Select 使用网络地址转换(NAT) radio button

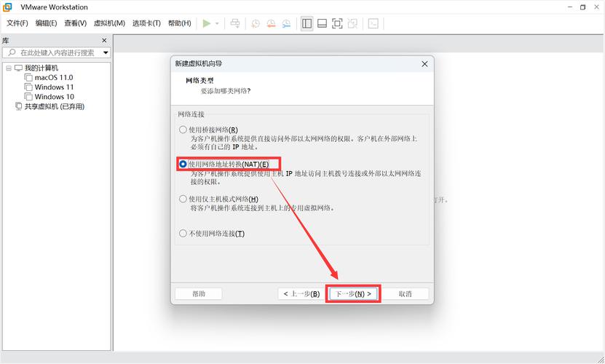[x=183, y=164]
